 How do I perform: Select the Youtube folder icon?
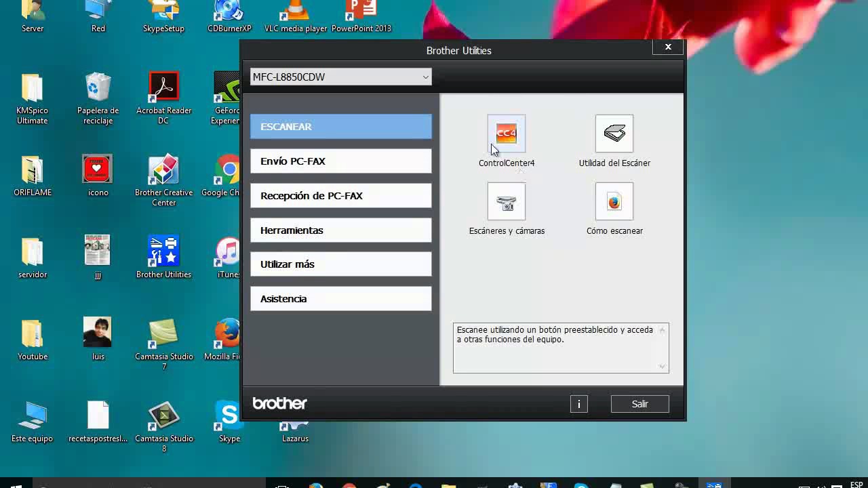pos(33,340)
